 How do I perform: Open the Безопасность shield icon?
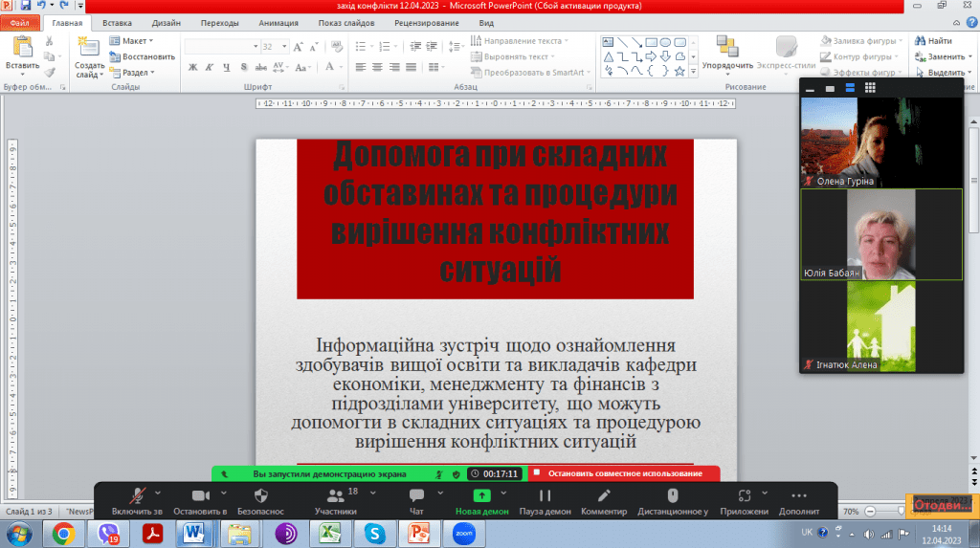pyautogui.click(x=260, y=495)
